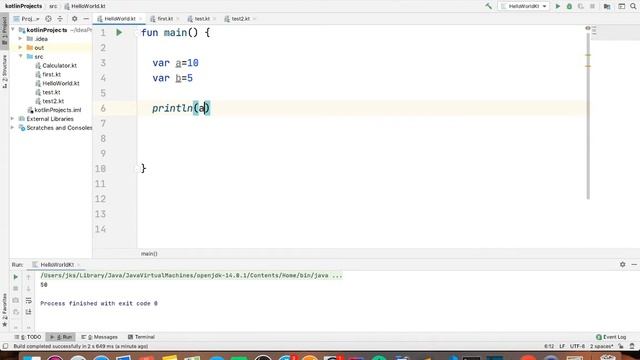Click the Stop square icon in Run panel
Viewport: 640px width, 360px height.
[16, 289]
